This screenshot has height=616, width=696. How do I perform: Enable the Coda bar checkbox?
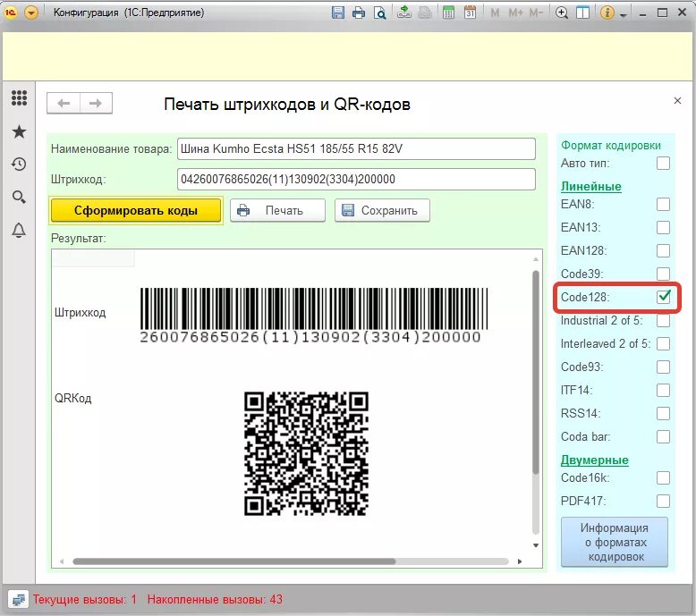[663, 437]
